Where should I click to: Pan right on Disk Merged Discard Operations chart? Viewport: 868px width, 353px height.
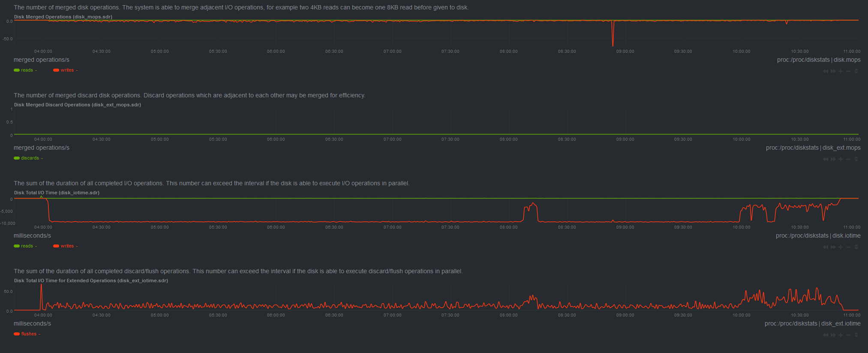[x=833, y=159]
